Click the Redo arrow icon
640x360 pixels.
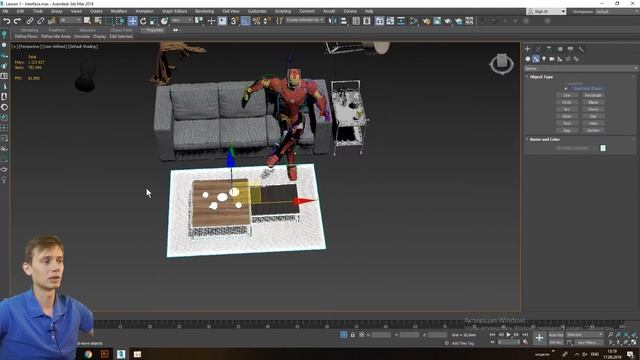17,20
